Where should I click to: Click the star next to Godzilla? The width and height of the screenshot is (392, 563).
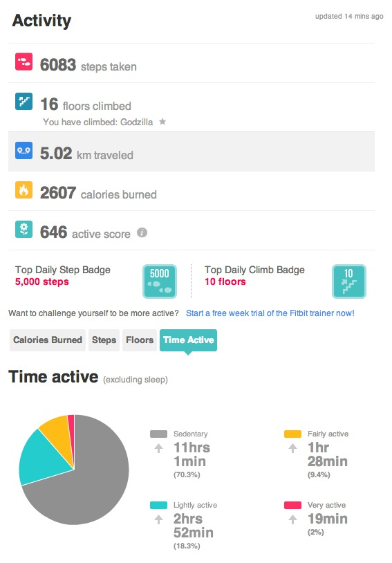pos(162,122)
